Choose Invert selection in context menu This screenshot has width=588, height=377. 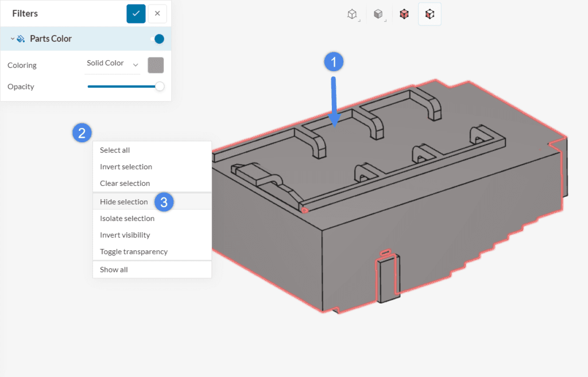point(126,166)
